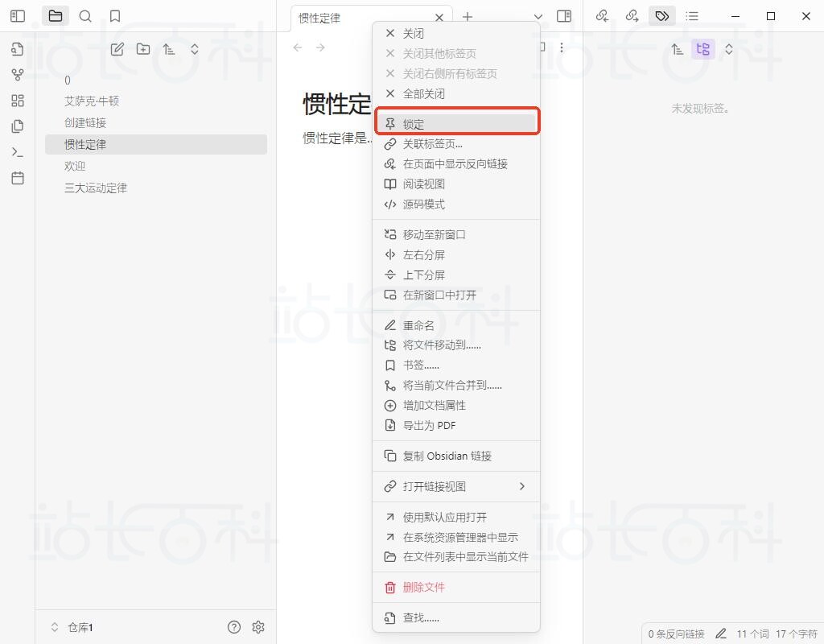Open the graph view from the left ribbon
The height and width of the screenshot is (644, 824).
coord(17,74)
